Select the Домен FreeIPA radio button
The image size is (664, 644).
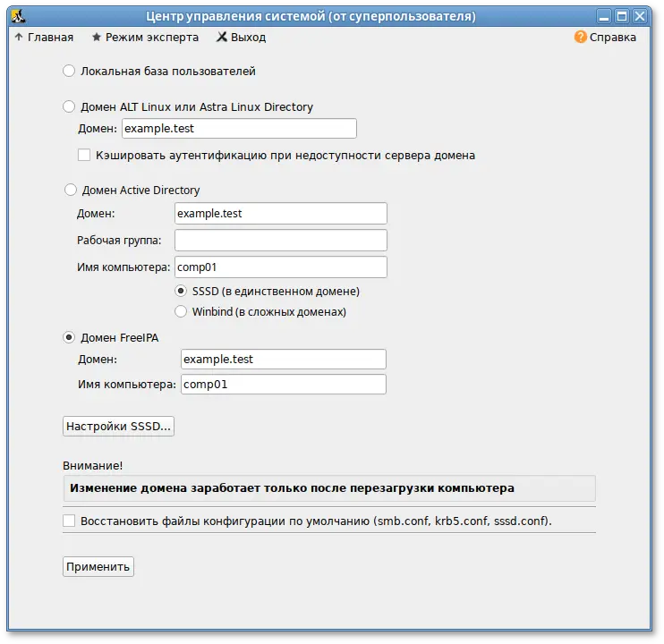pyautogui.click(x=70, y=337)
